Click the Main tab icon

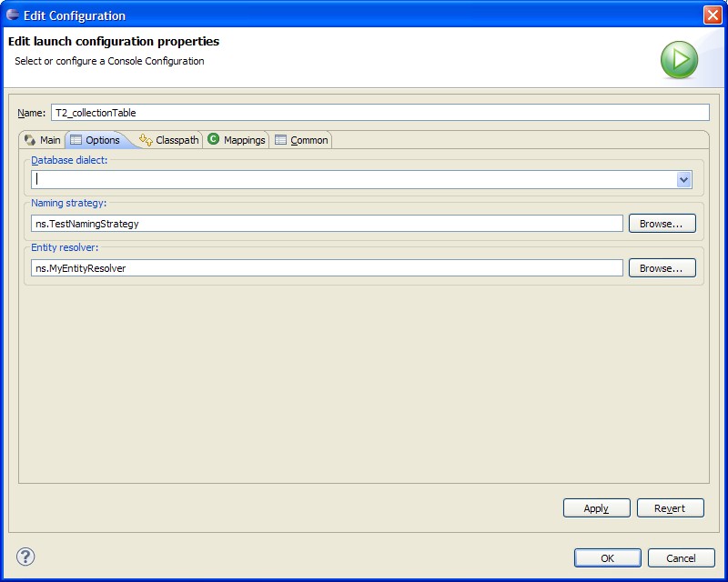30,140
